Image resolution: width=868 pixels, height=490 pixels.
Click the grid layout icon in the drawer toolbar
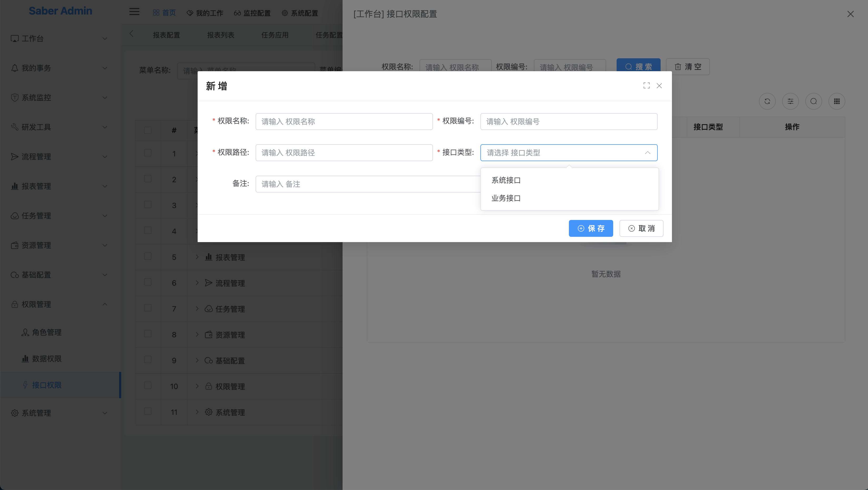(837, 101)
